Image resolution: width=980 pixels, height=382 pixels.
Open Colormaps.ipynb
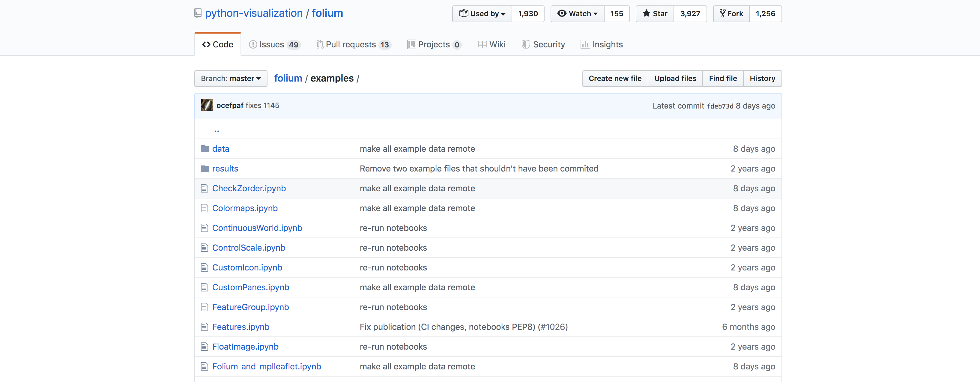coord(245,208)
